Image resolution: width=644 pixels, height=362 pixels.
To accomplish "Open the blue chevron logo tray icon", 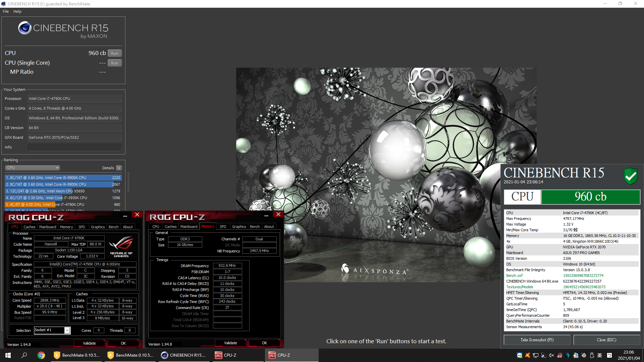I will pos(568,355).
